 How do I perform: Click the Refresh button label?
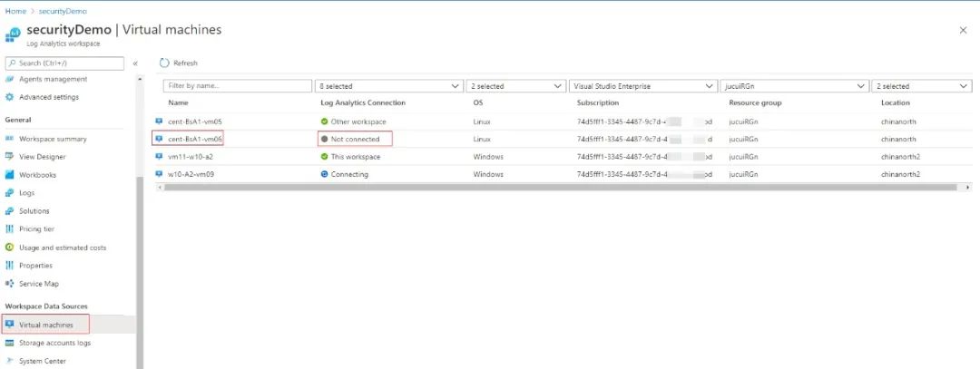click(x=186, y=63)
